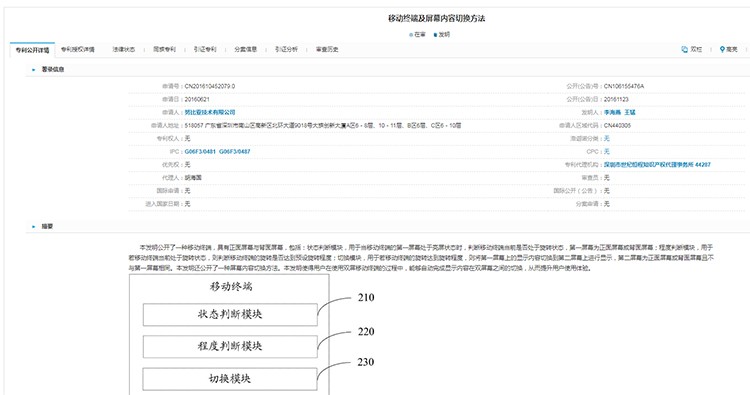
Task: Switch to the 专利授权详情 tab
Action: point(77,49)
